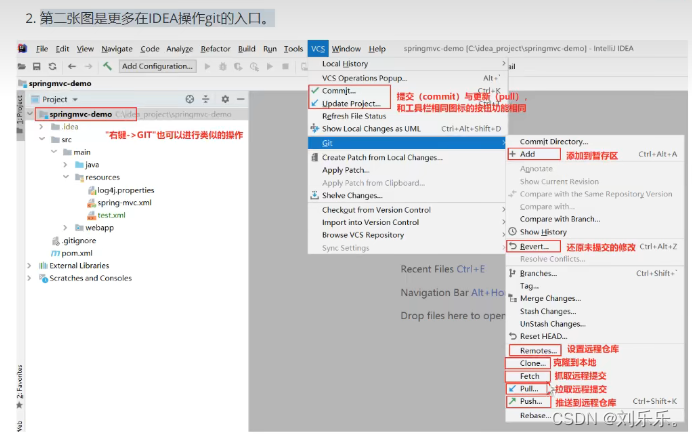
Task: Click the Run play icon in toolbar
Action: point(207,67)
